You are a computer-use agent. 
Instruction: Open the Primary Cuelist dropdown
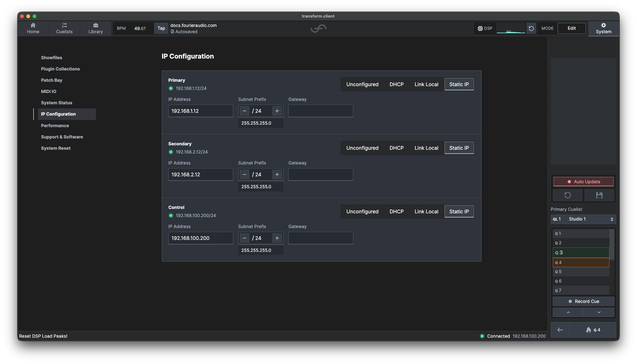click(583, 219)
